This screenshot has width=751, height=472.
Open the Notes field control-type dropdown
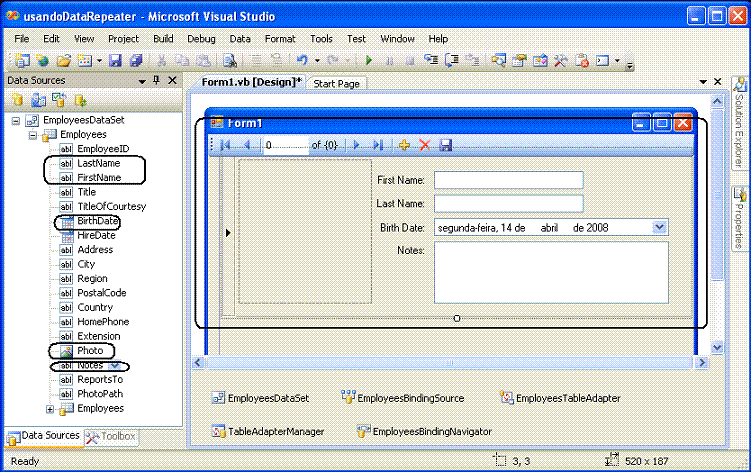tap(114, 365)
